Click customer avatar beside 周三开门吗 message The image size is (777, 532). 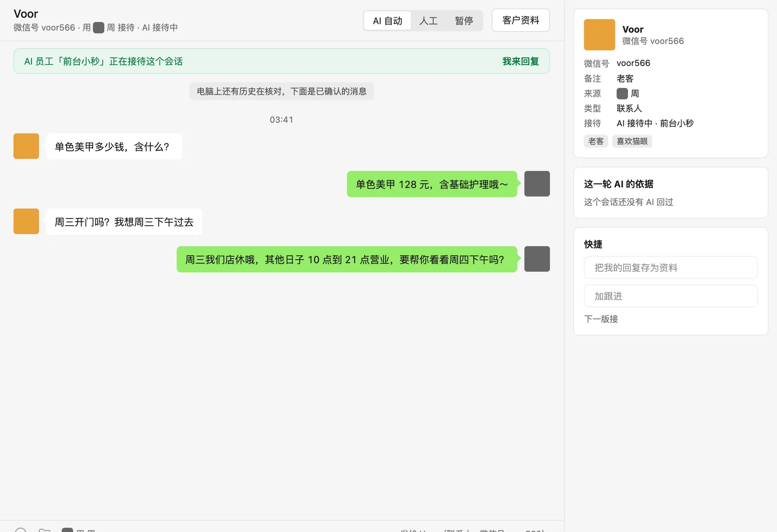pyautogui.click(x=26, y=221)
